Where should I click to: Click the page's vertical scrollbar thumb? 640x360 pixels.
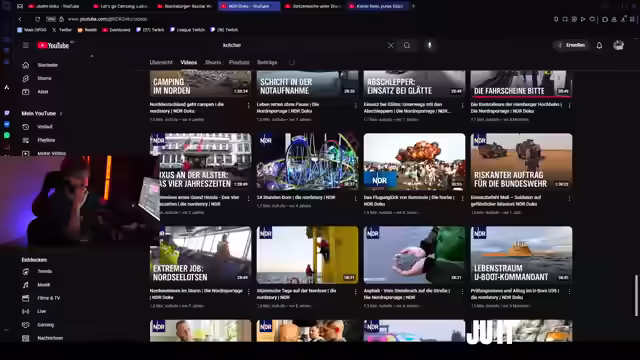636,296
